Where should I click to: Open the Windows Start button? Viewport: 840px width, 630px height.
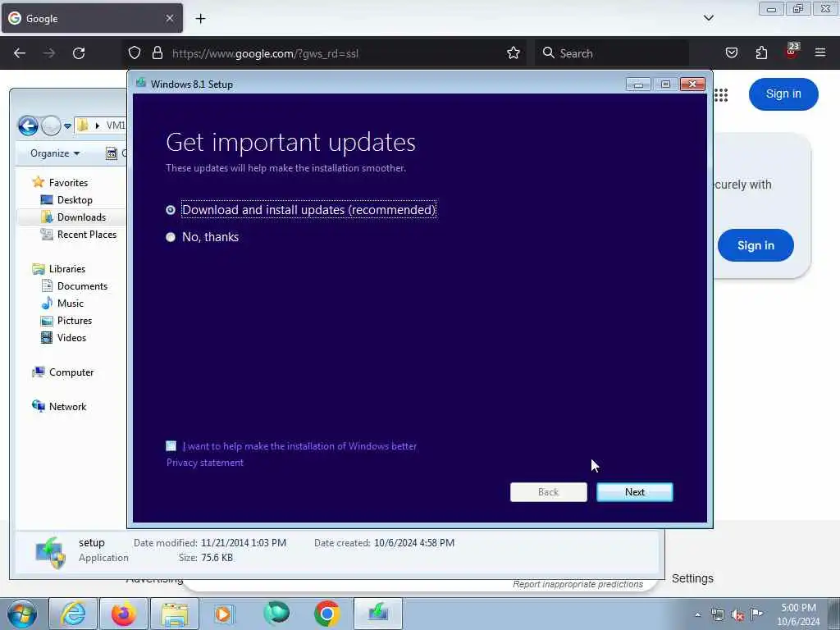(x=22, y=614)
